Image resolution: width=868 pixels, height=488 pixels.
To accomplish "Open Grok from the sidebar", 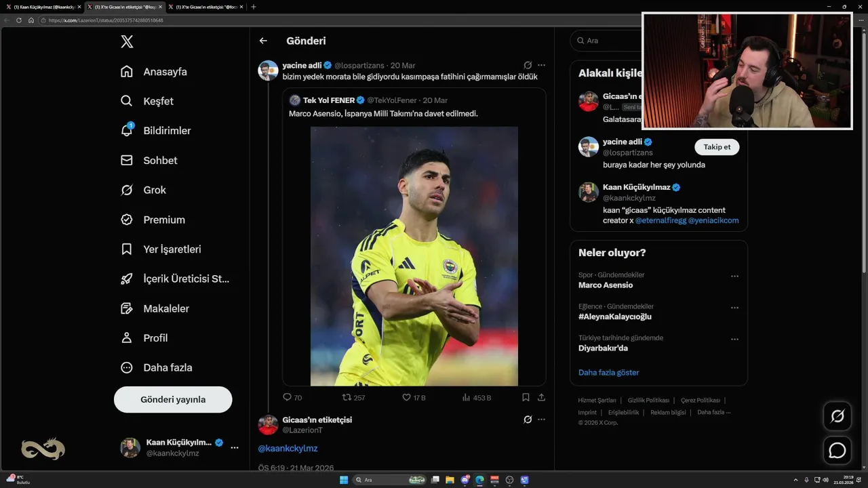I will [x=143, y=190].
